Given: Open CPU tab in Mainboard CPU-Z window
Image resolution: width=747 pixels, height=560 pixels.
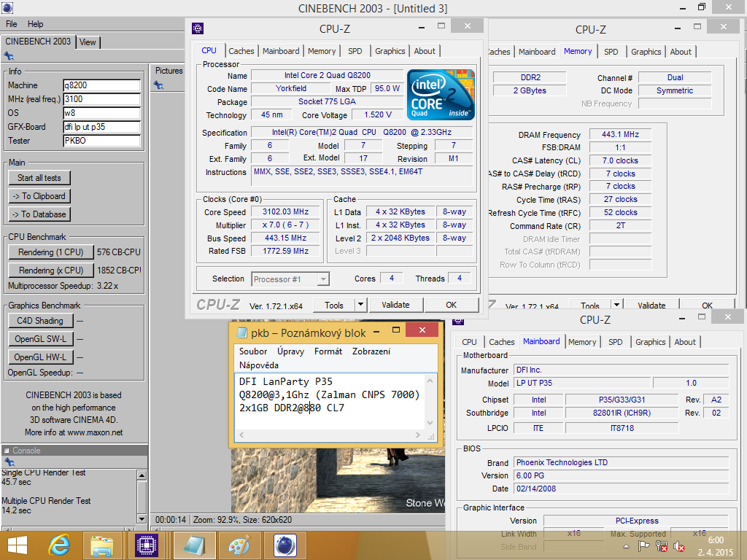Looking at the screenshot, I should coord(469,342).
